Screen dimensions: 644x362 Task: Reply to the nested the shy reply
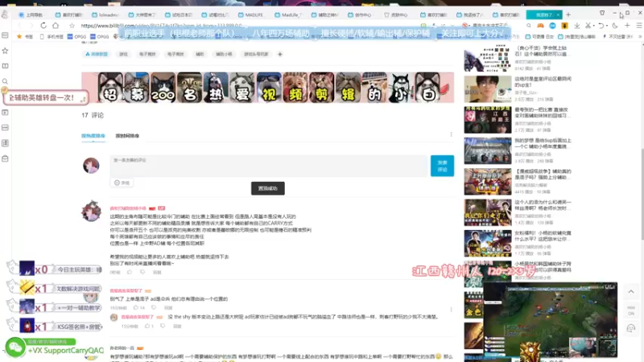[177, 327]
